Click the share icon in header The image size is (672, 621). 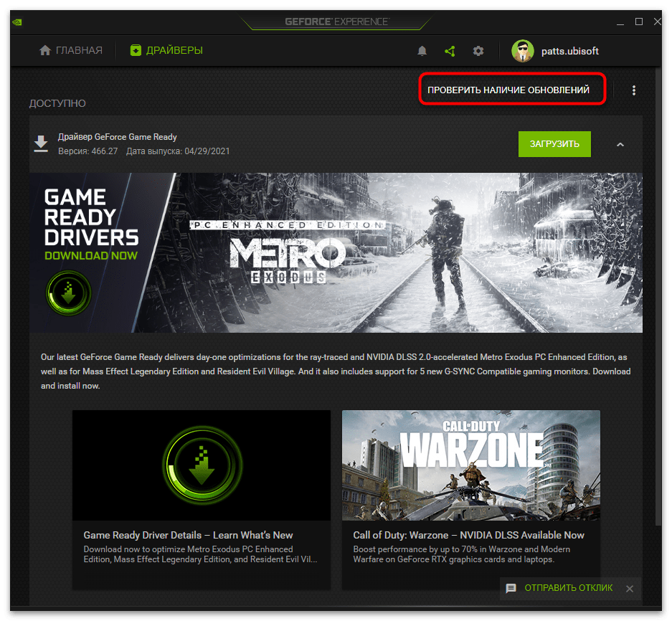click(450, 51)
